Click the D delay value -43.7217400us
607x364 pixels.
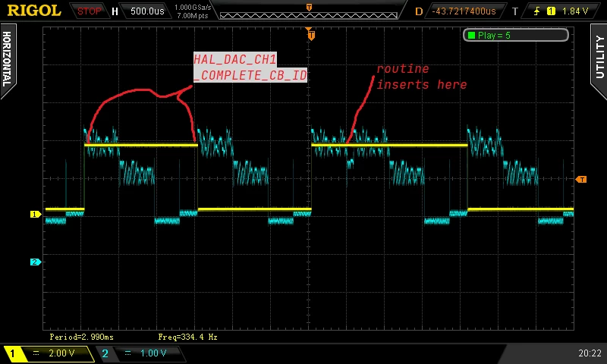point(464,11)
